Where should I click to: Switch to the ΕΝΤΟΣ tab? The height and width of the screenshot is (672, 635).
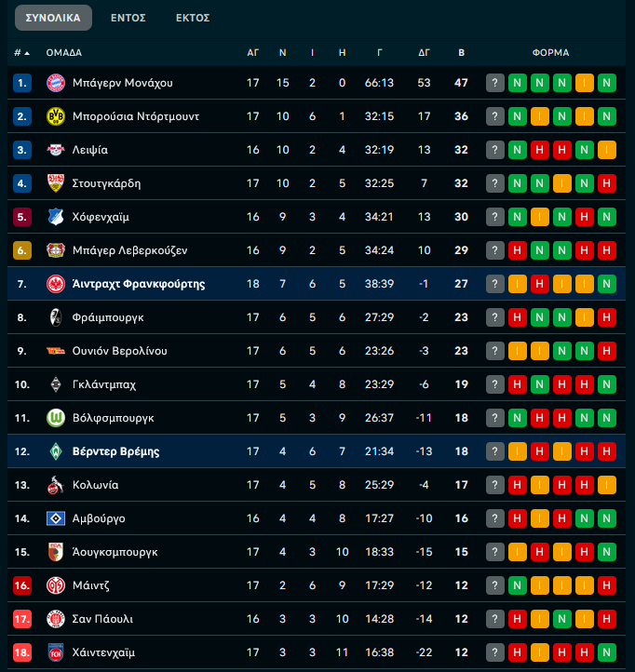click(128, 18)
